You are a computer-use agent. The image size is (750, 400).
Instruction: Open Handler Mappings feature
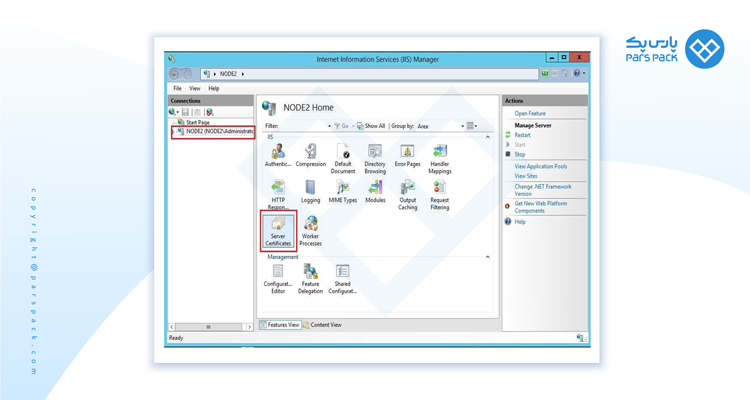click(x=440, y=159)
